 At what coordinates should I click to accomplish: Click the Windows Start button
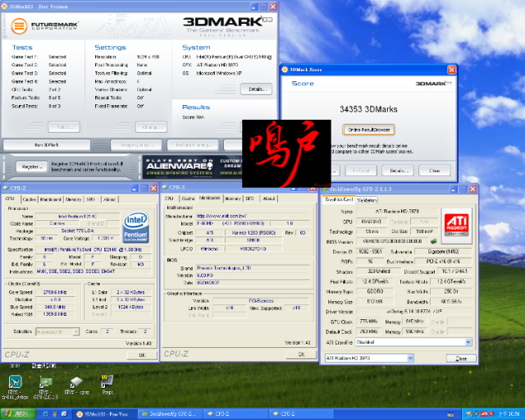pyautogui.click(x=18, y=414)
